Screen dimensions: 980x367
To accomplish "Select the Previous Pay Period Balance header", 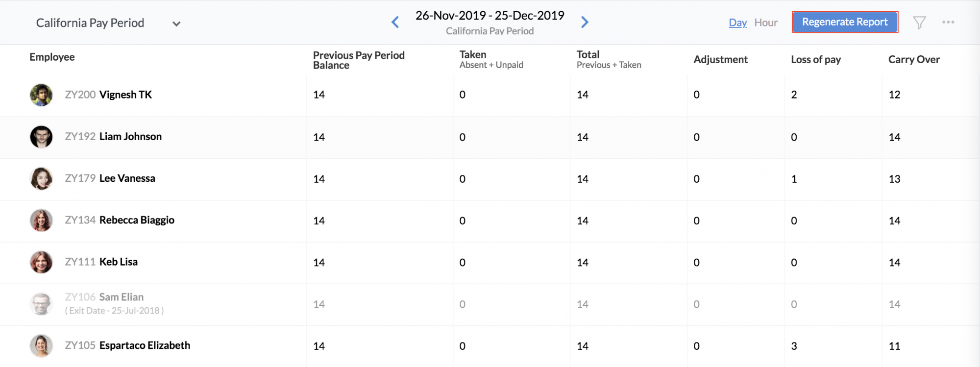I will (359, 60).
